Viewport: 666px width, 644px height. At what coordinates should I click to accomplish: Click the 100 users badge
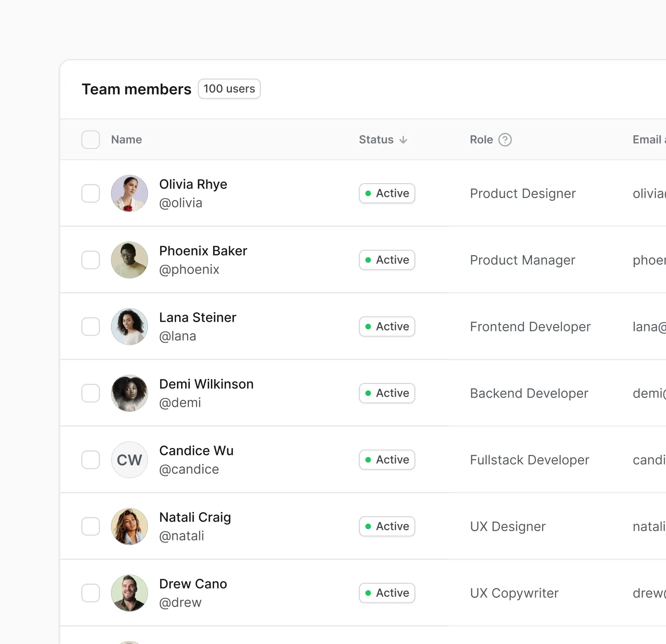pos(229,89)
